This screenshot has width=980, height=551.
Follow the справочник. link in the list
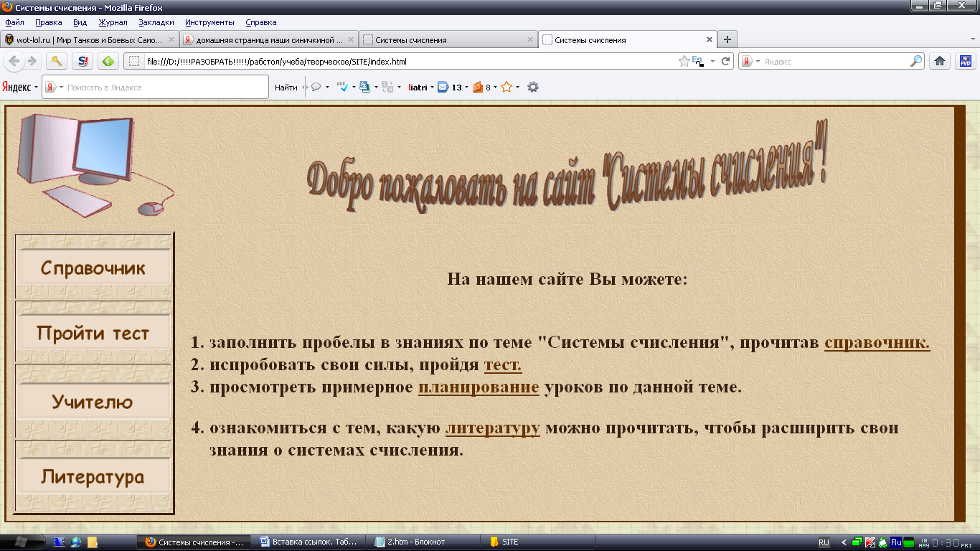(877, 343)
